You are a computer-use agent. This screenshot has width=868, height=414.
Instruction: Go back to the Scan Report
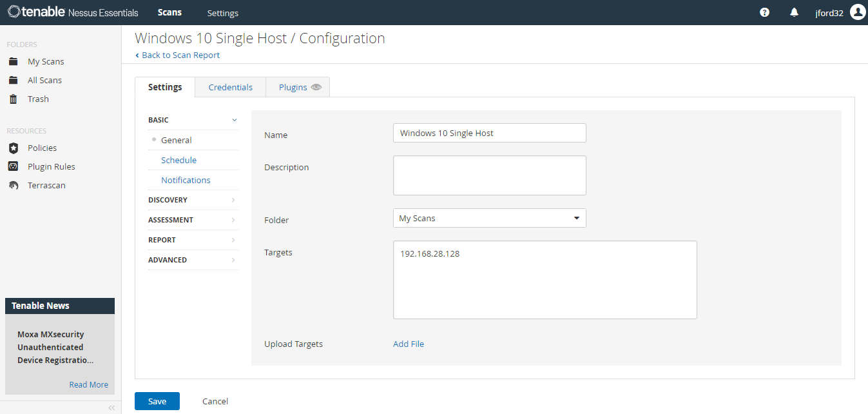point(178,55)
